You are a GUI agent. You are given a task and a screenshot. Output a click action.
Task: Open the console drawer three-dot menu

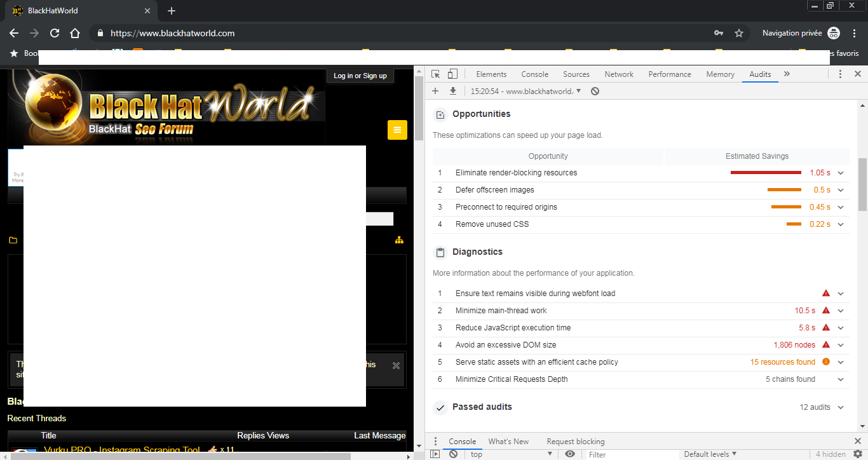tap(435, 442)
